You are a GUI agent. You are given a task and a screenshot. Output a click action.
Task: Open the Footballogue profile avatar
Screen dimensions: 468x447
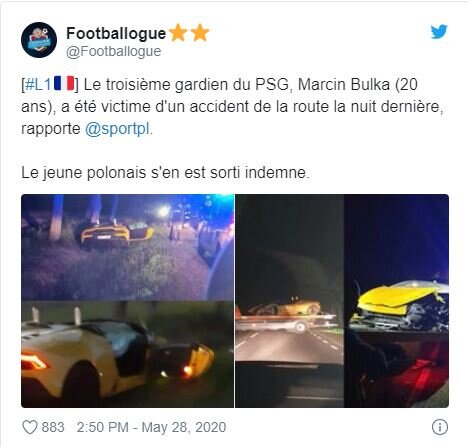(39, 40)
